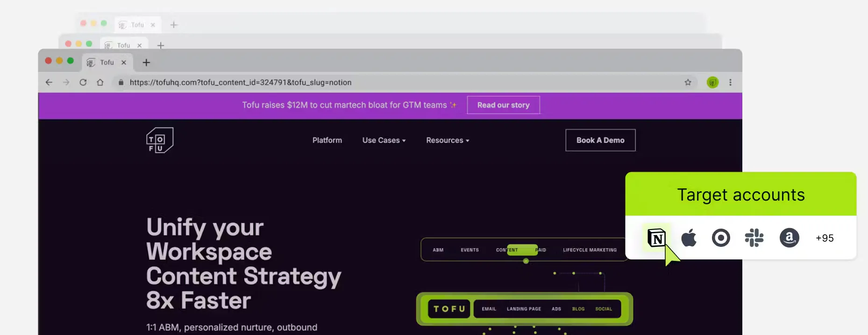Screen dimensions: 868x335
Task: Select ABM in the diagram bar
Action: [438, 250]
